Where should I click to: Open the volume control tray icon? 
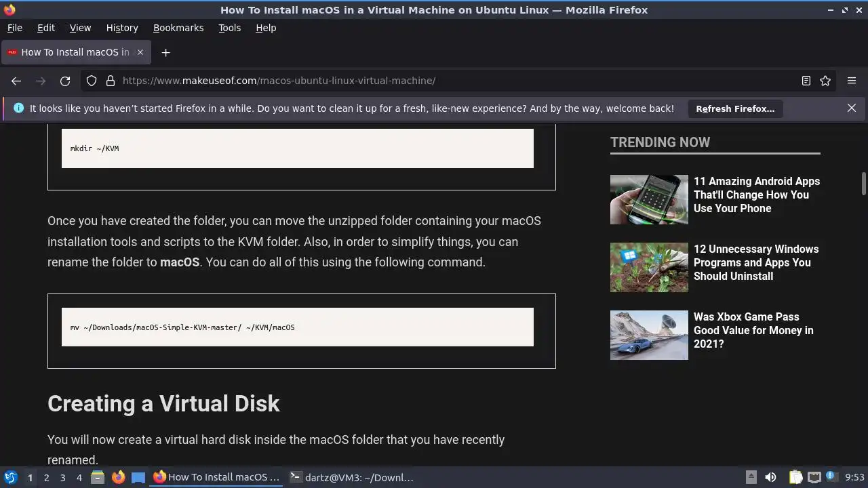(770, 477)
